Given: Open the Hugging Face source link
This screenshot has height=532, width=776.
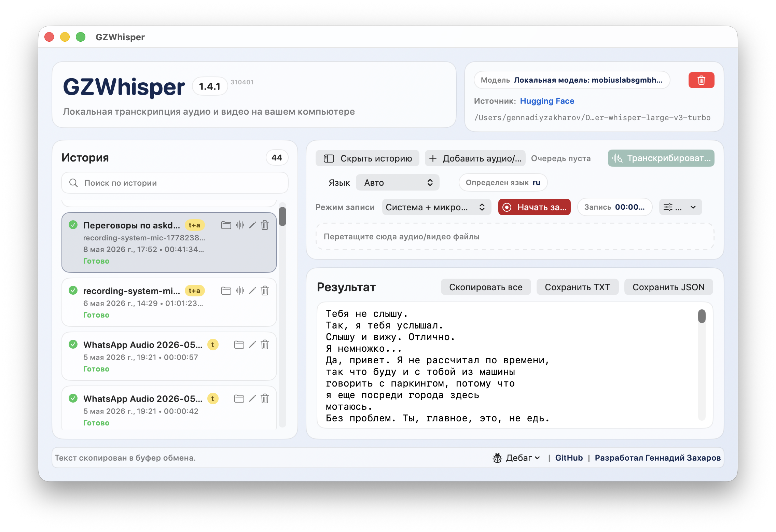Looking at the screenshot, I should (547, 101).
